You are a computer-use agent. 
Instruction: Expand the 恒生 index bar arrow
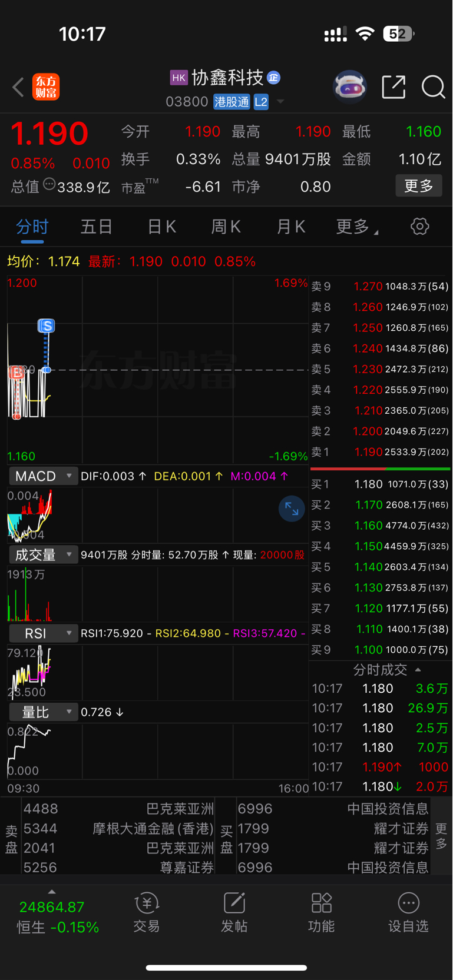tap(52, 892)
